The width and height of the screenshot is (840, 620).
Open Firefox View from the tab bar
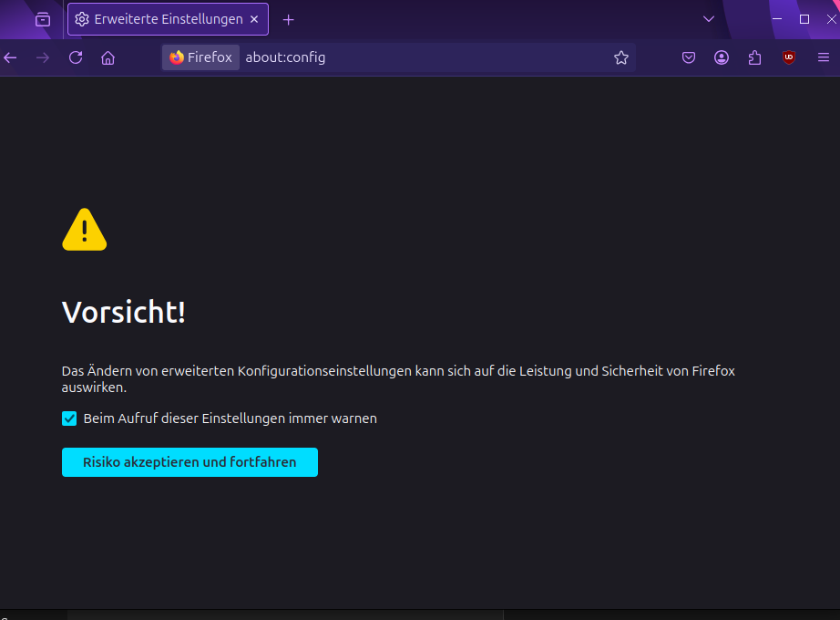(43, 19)
